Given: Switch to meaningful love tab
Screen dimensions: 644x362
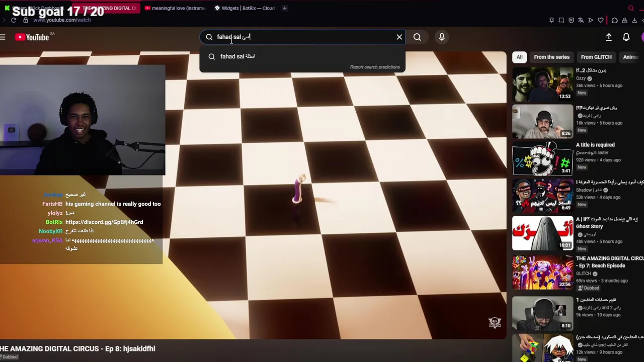Looking at the screenshot, I should [175, 8].
